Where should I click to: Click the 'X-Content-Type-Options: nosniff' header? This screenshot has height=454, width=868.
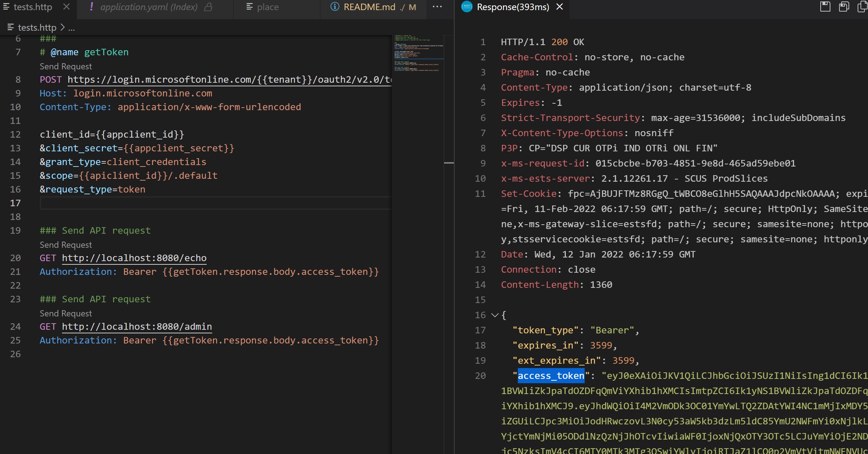[x=587, y=133]
